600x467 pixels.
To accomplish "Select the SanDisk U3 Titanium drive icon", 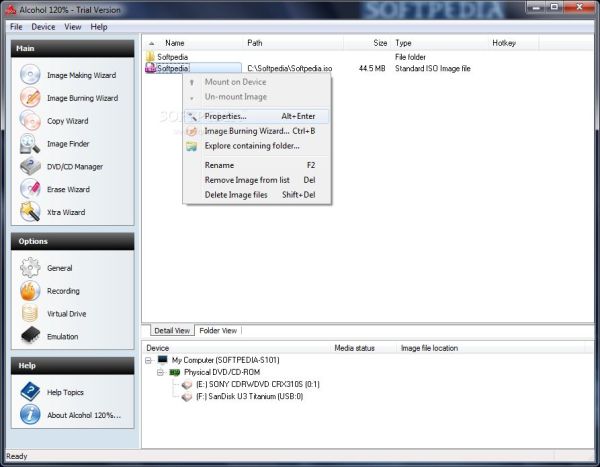I will (187, 397).
